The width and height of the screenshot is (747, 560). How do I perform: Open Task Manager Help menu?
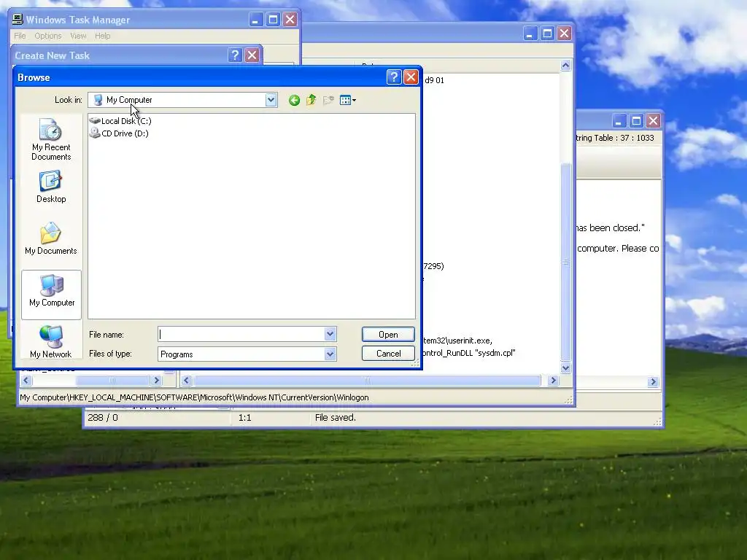102,36
